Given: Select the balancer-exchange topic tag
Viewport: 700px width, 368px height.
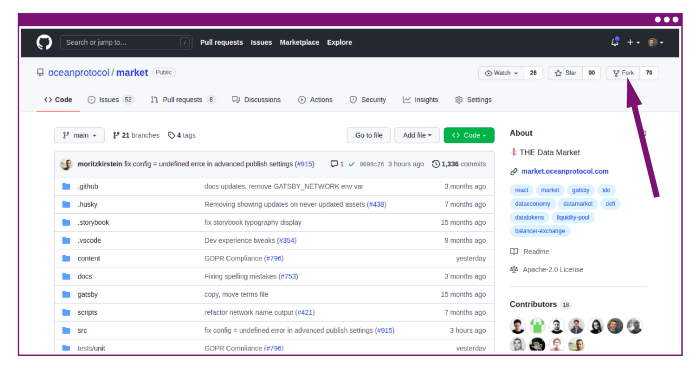Looking at the screenshot, I should [540, 231].
